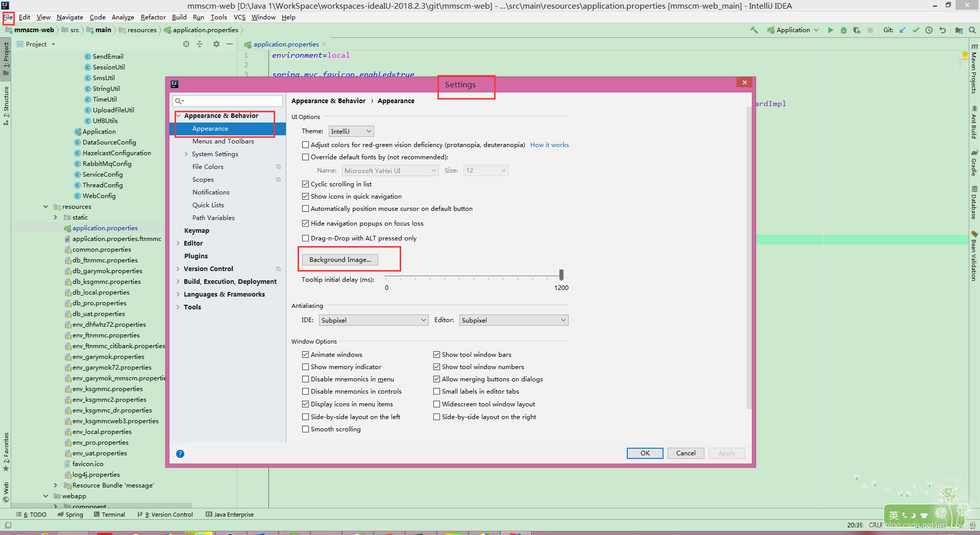The image size is (980, 535).
Task: Enable Override default fonts checkbox
Action: coord(305,157)
